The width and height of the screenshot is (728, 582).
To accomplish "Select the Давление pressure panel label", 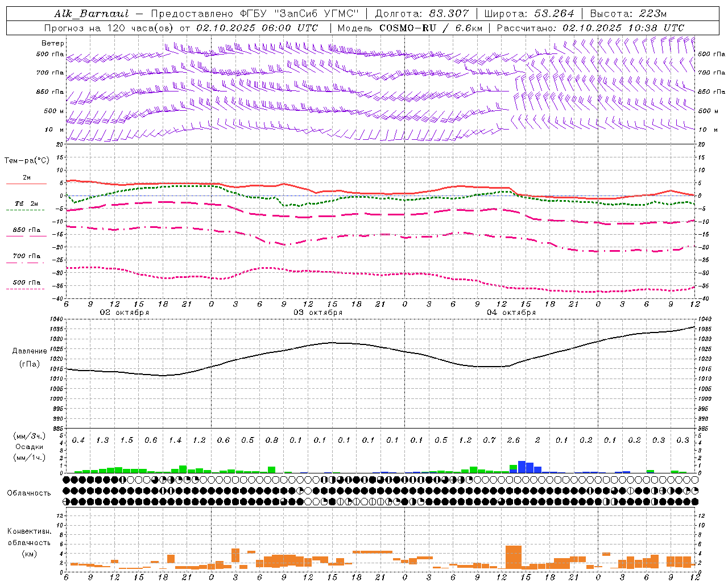I will [x=30, y=351].
